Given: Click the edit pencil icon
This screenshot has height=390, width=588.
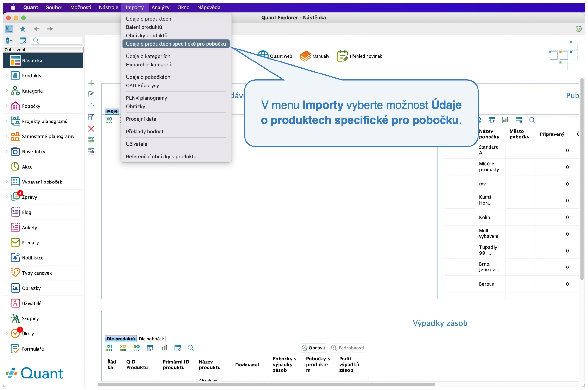Looking at the screenshot, I should pos(91,94).
